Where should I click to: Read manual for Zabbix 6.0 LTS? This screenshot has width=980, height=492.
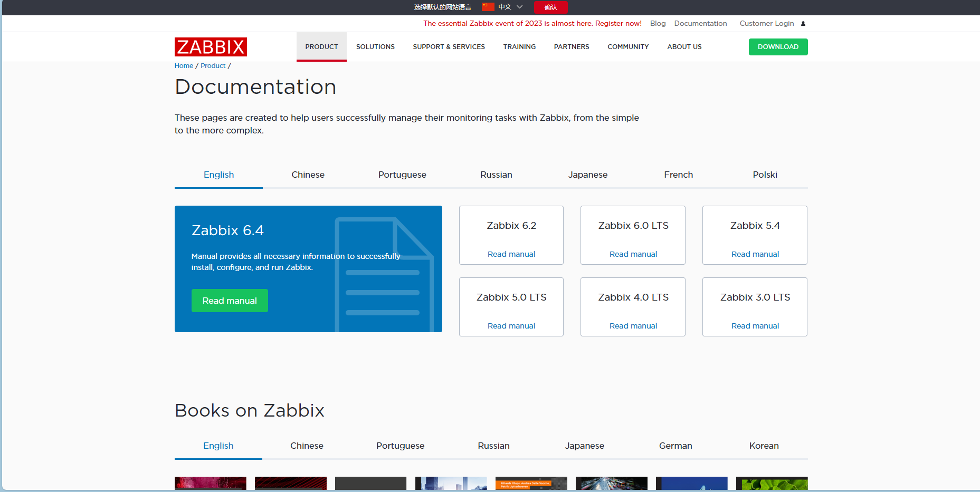[633, 254]
